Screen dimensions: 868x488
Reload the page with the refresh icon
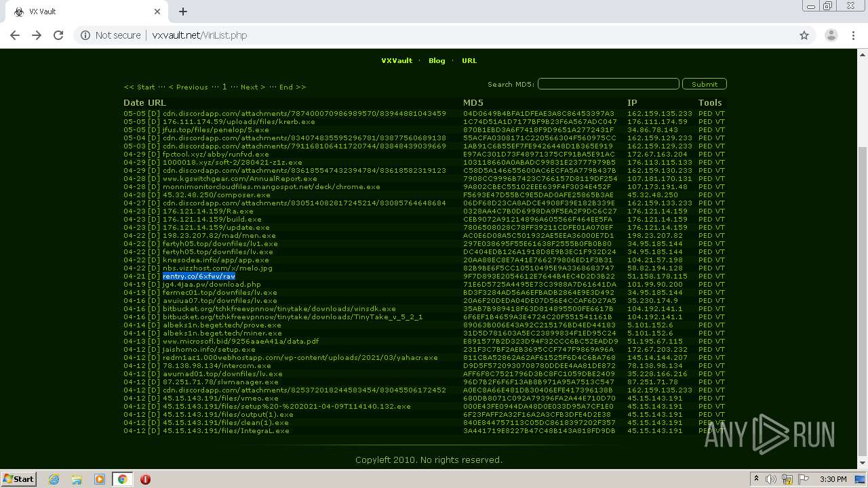(58, 35)
